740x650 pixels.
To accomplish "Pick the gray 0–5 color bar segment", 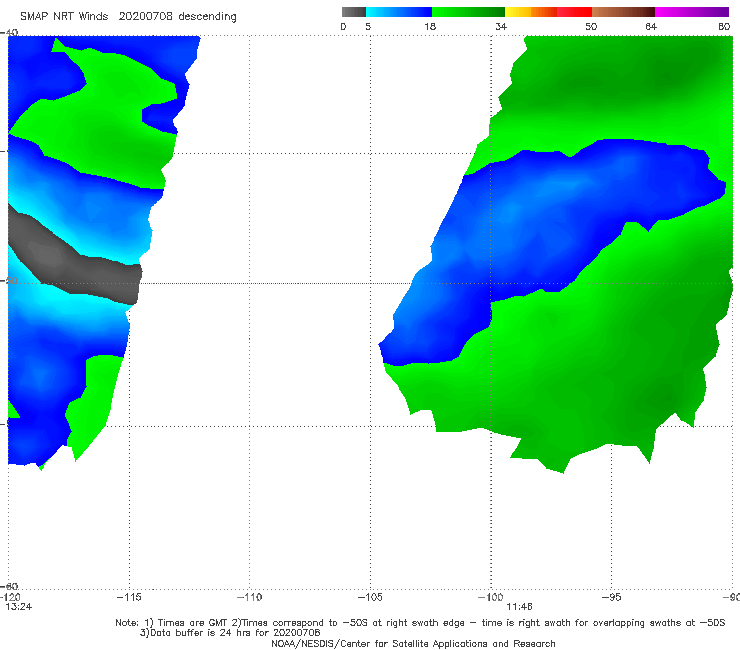I will (354, 12).
